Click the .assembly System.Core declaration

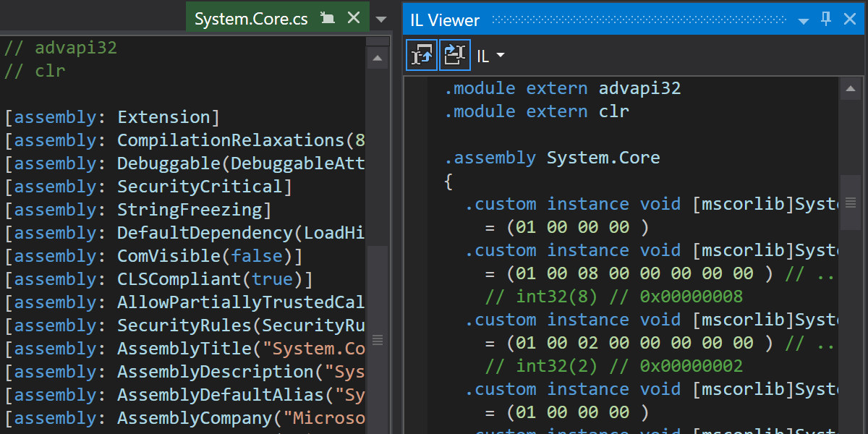click(552, 158)
